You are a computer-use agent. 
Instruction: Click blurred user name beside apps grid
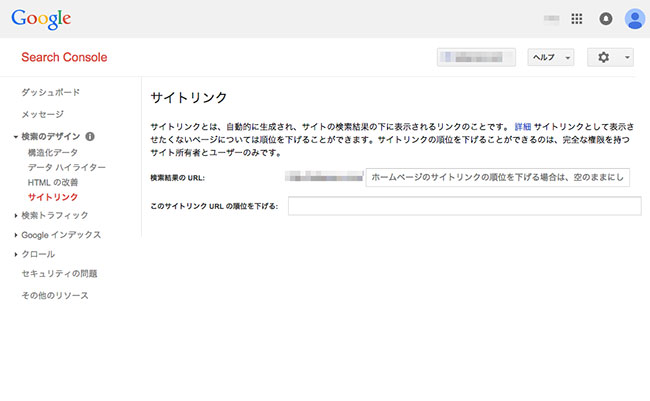pos(551,19)
